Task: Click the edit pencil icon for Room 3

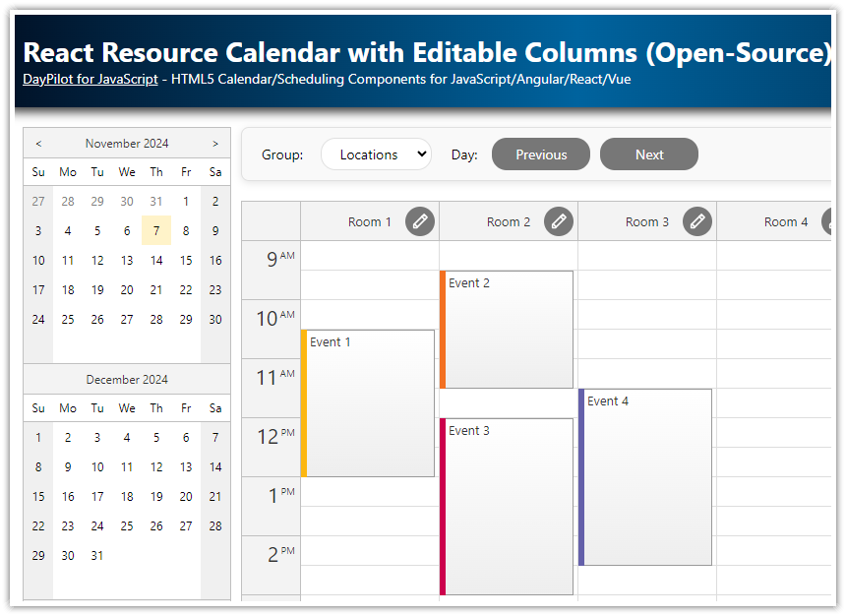Action: [697, 221]
